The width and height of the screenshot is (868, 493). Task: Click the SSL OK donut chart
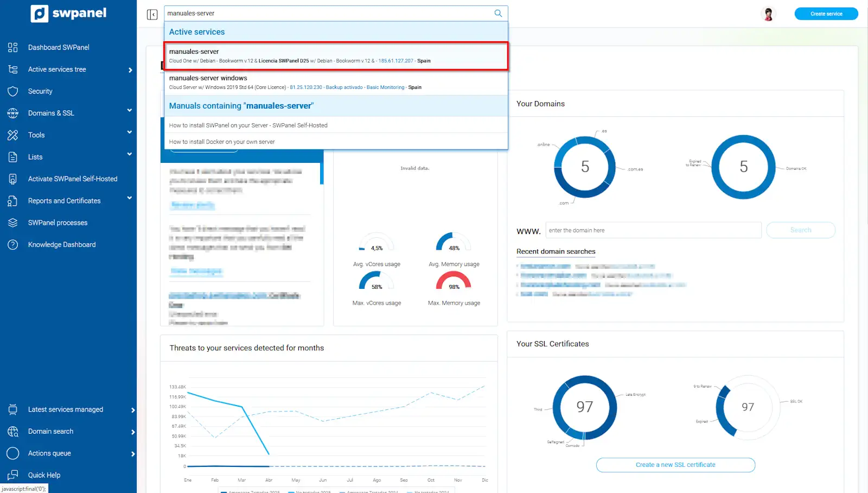tap(748, 407)
